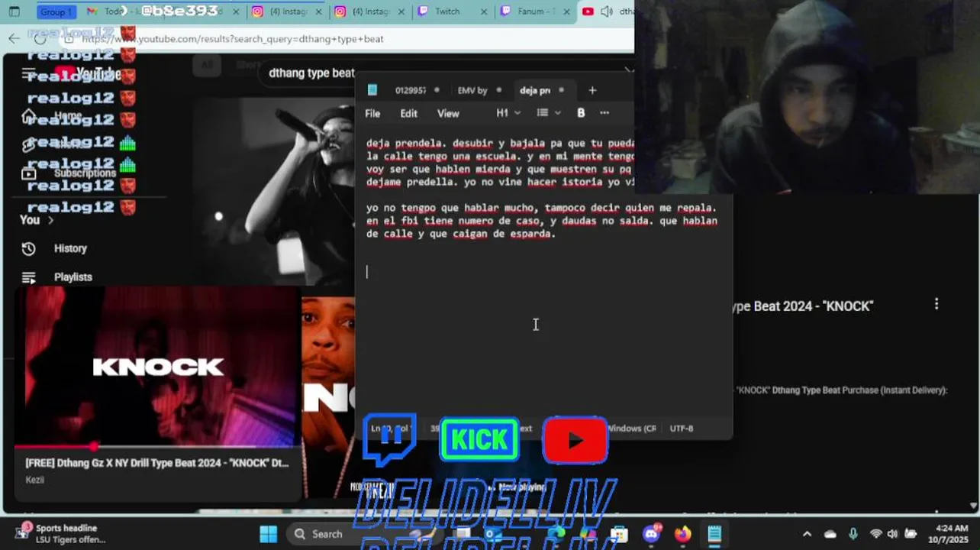980x550 pixels.
Task: Seek on the miniplayer red progress bar
Action: pos(157,447)
